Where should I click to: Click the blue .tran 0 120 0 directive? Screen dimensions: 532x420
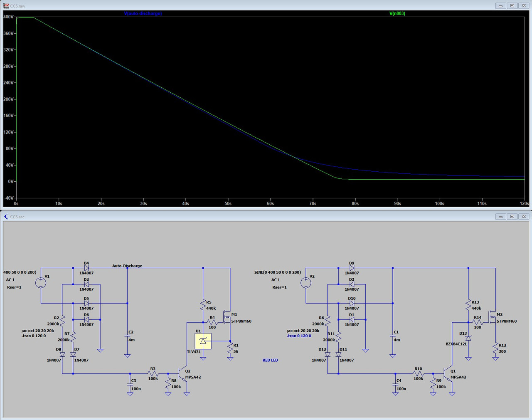pos(299,336)
